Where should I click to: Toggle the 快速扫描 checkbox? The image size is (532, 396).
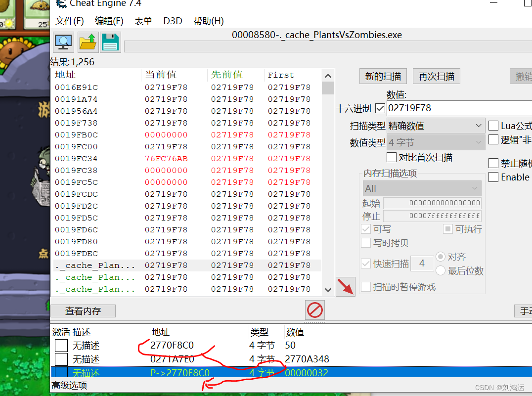(366, 264)
